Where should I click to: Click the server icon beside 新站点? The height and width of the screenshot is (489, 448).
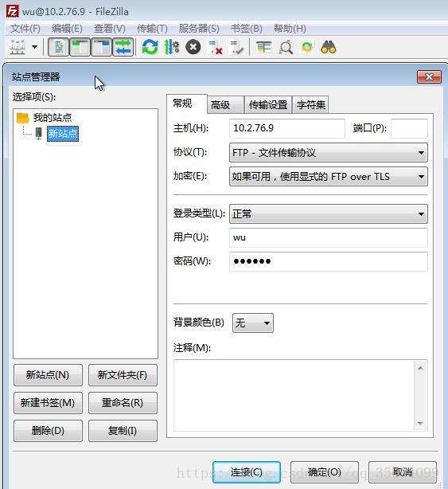[39, 134]
